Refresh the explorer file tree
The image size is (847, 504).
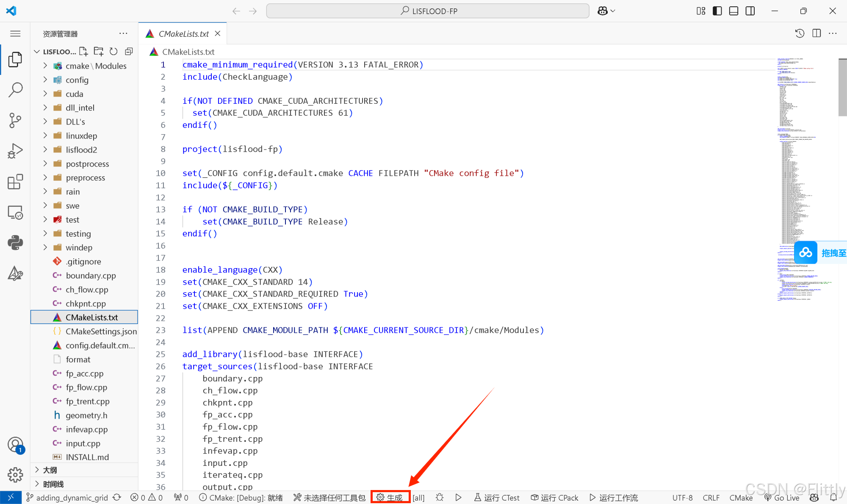point(113,52)
